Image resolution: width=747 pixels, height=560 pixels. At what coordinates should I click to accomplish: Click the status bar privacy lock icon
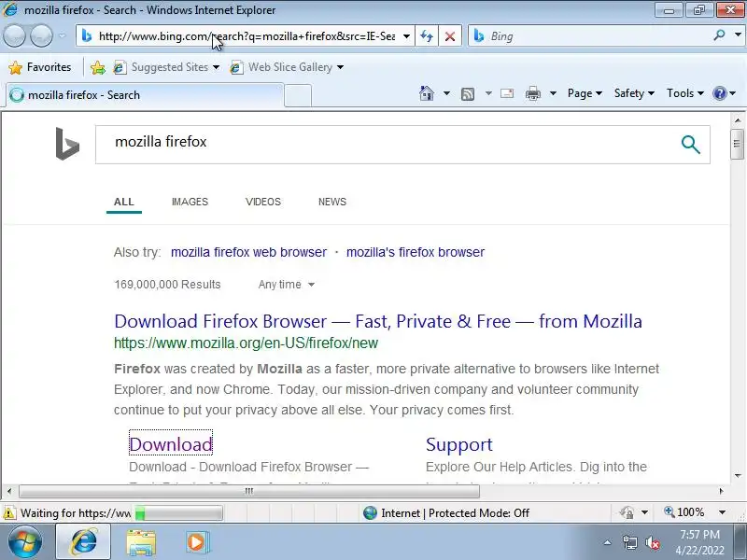pos(627,512)
